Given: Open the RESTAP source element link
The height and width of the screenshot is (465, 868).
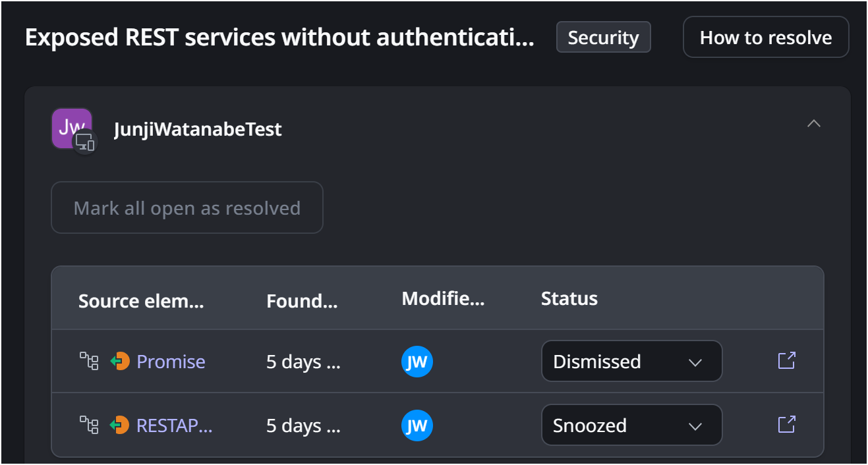Looking at the screenshot, I should pyautogui.click(x=174, y=425).
